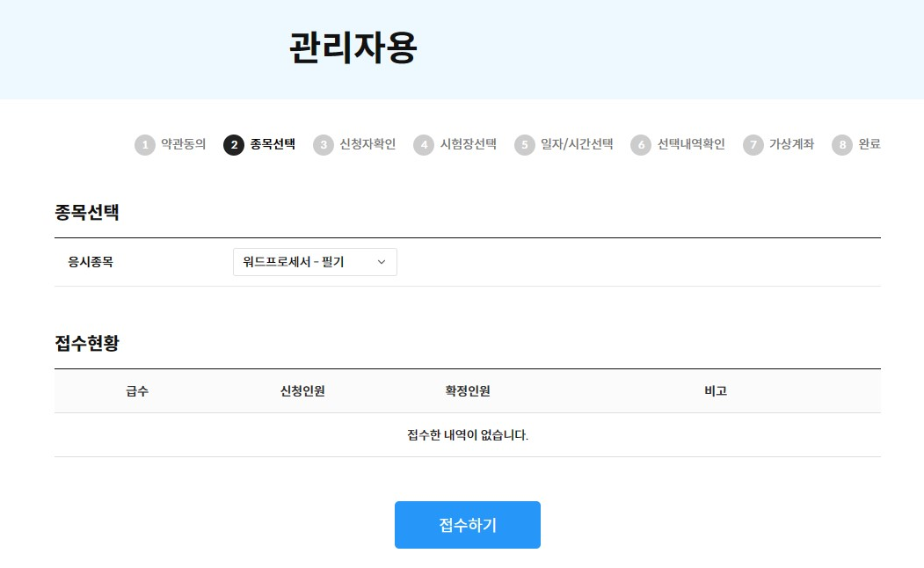Click the number 1 step circle
The image size is (924, 568).
coord(145,145)
